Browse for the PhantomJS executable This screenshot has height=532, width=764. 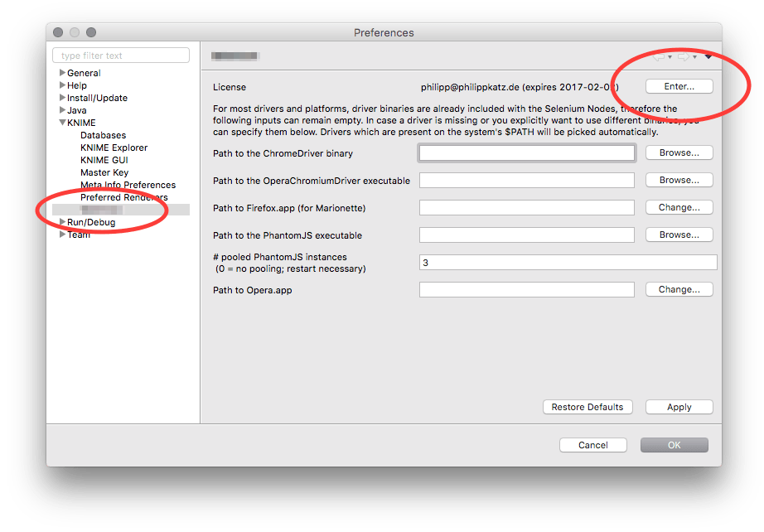pyautogui.click(x=679, y=235)
